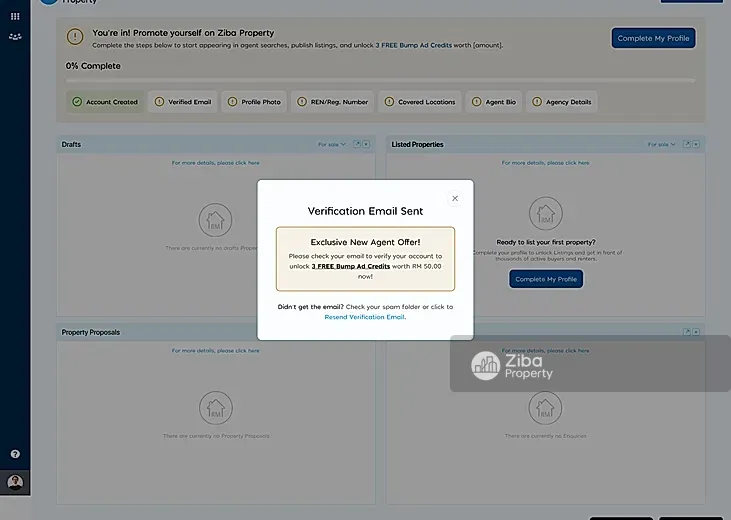Expand the Listed Properties panel arrow icon
The height and width of the screenshot is (520, 731).
(x=687, y=144)
